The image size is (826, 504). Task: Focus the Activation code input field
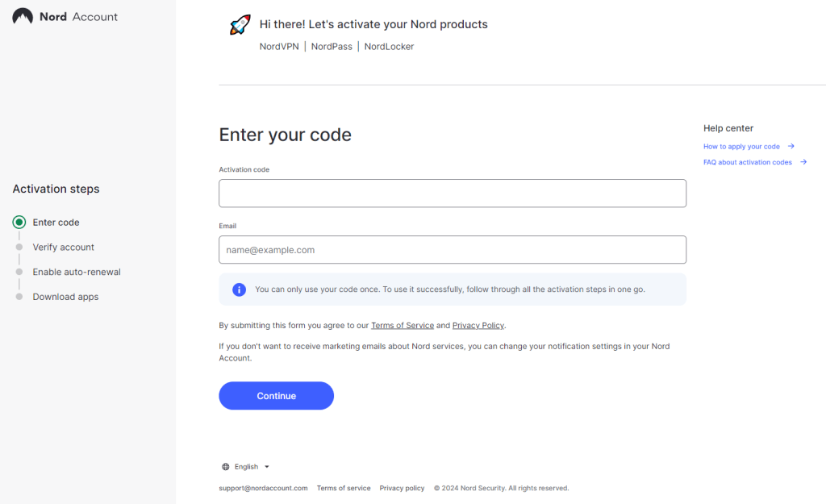click(452, 194)
